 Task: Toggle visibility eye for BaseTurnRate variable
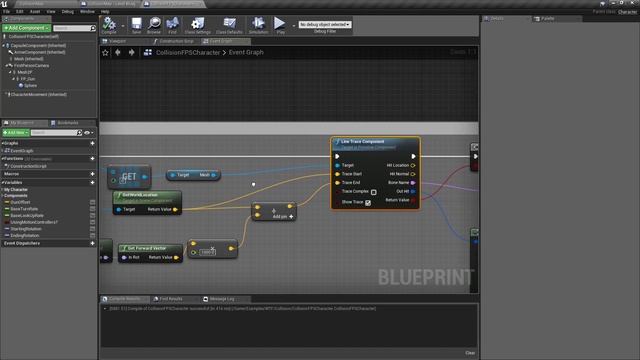(x=92, y=209)
